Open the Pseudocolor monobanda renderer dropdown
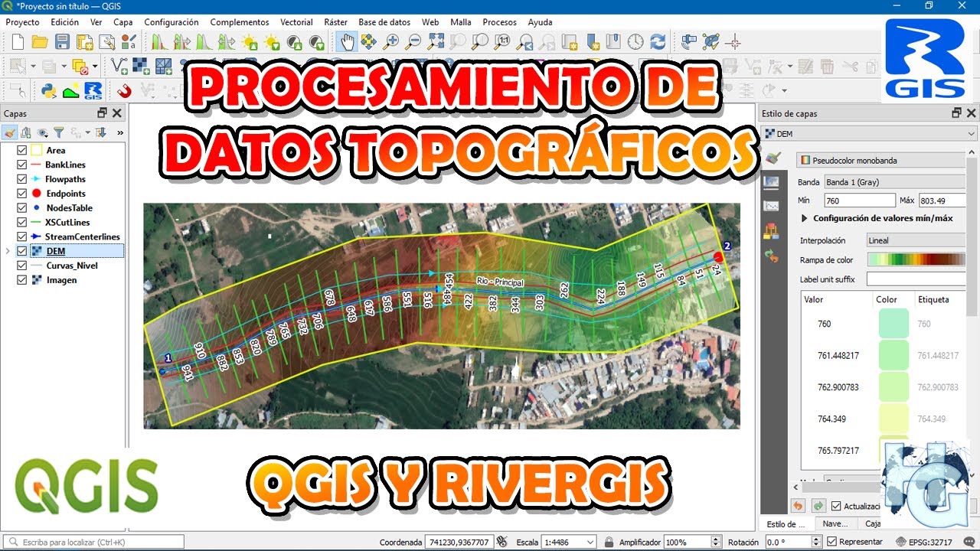Viewport: 980px width, 551px height. tap(880, 161)
